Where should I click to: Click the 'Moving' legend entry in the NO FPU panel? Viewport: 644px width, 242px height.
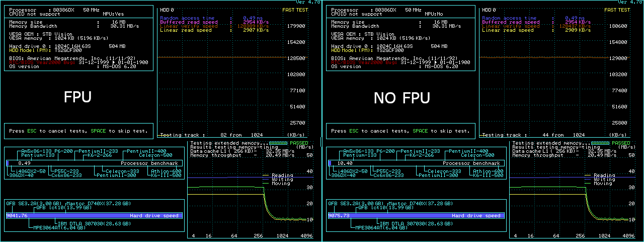tap(603, 184)
